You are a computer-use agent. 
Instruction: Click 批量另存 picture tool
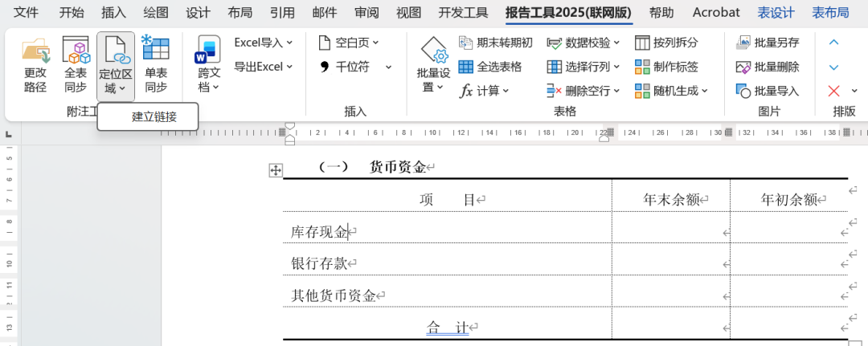click(768, 43)
